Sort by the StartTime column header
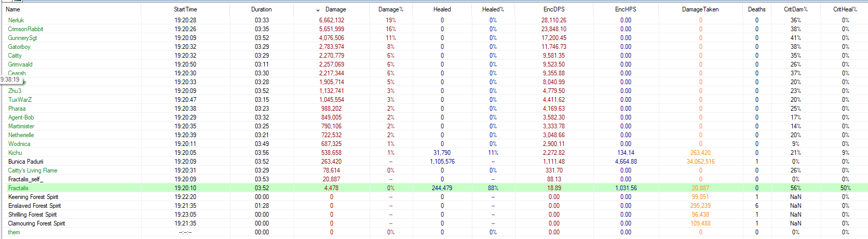868x239 pixels. coord(185,9)
